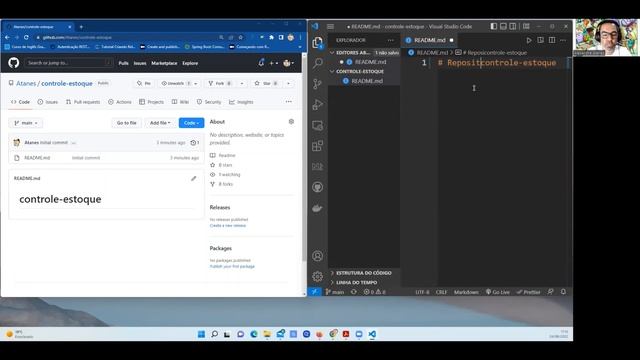Click the remote window indicator in status bar
640x360 pixels.
pyautogui.click(x=315, y=292)
